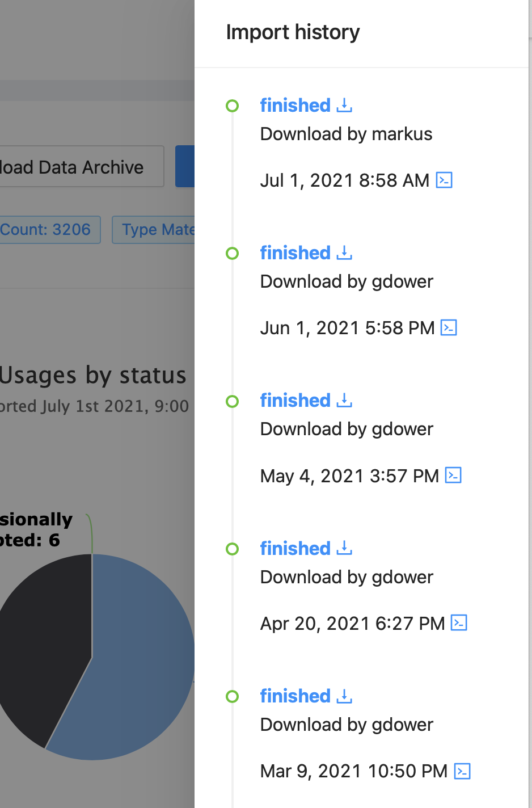
Task: Click the download icon on the Apr 20 import
Action: coord(344,549)
